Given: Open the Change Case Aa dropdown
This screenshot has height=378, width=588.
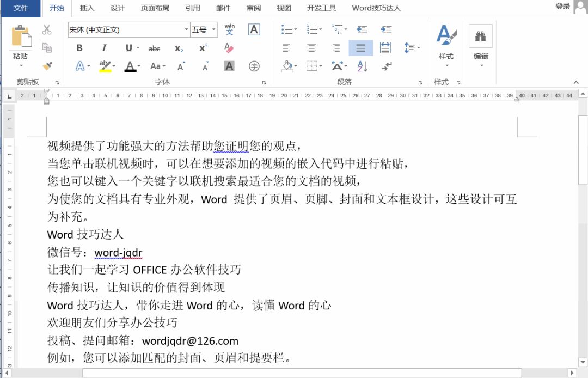Looking at the screenshot, I should (x=157, y=66).
